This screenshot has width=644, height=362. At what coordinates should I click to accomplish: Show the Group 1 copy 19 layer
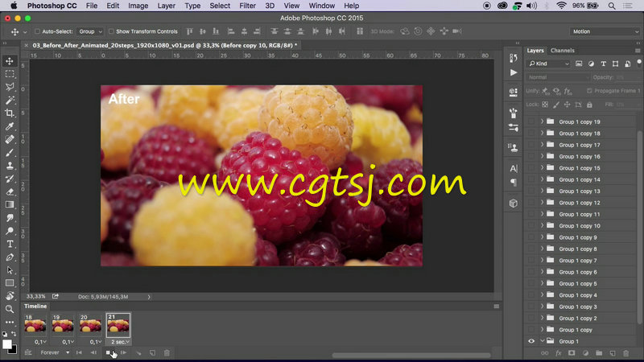click(x=531, y=121)
